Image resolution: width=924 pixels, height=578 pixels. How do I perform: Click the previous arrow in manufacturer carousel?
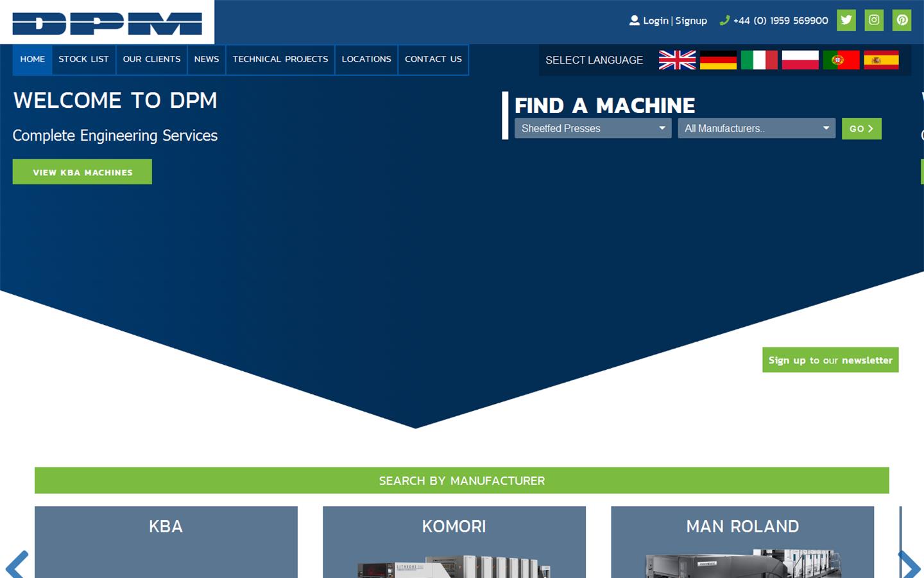(x=17, y=564)
